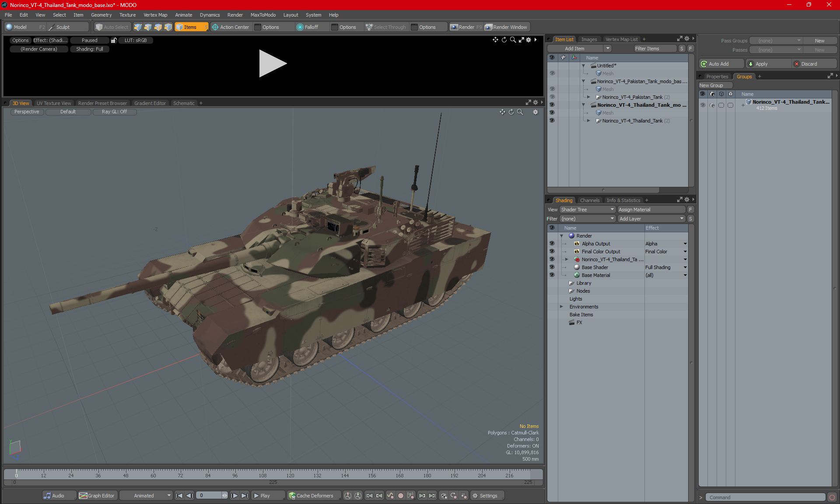Expand Norinco_VT-4_Thailand_Tank folder
This screenshot has width=840, height=504.
tap(588, 121)
